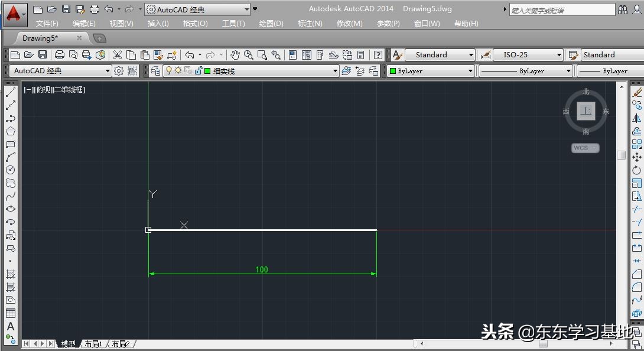Select the Array tool
The image size is (644, 351).
[x=637, y=144]
